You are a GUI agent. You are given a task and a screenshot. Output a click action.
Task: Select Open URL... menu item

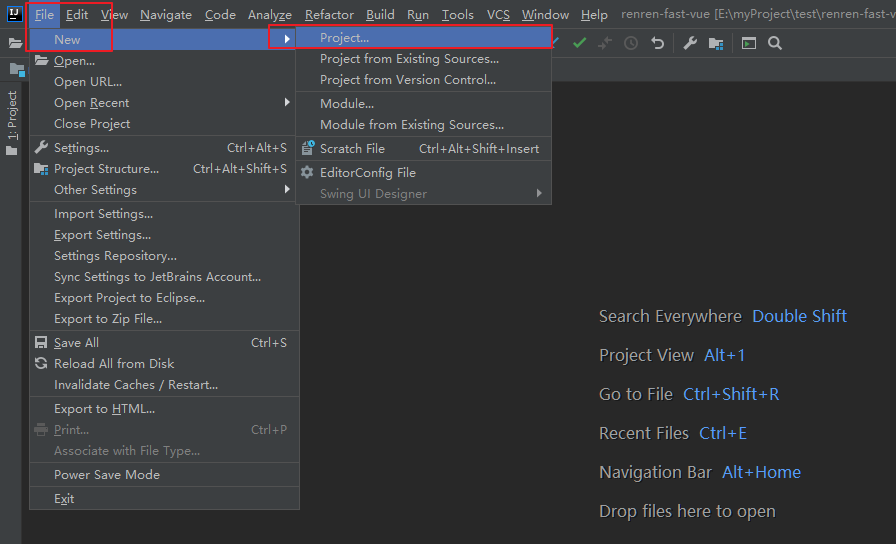click(x=164, y=82)
